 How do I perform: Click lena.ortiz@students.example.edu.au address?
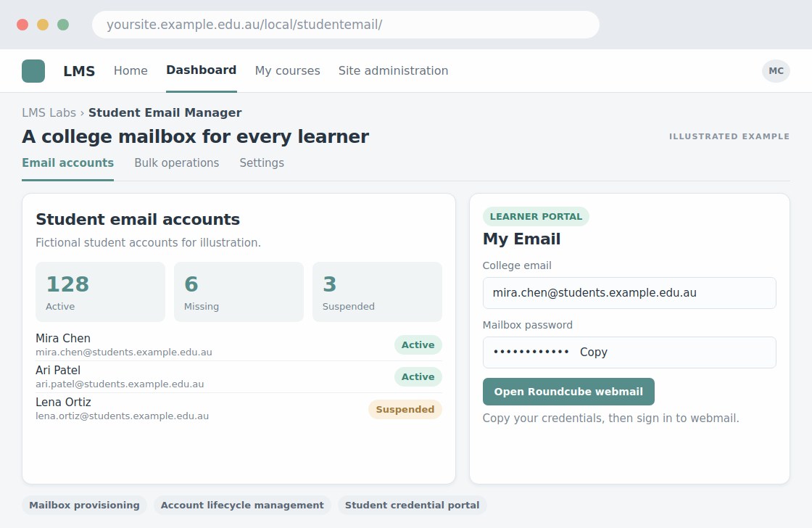click(123, 416)
